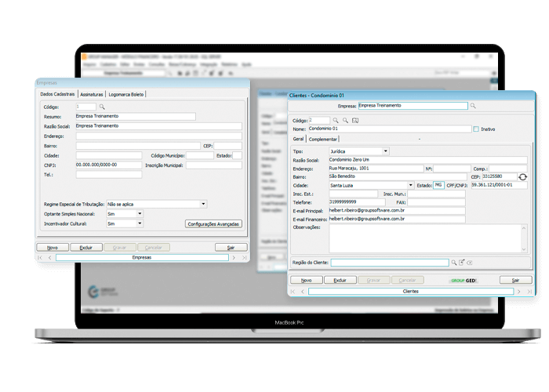The height and width of the screenshot is (392, 549).
Task: Click the Observações text area
Action: coord(425,238)
